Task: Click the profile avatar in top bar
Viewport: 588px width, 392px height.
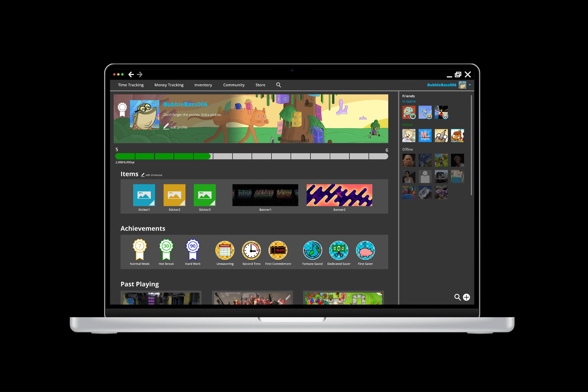Action: point(462,85)
